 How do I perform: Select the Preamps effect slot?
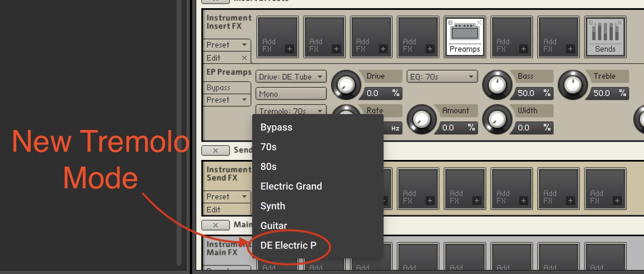(x=465, y=37)
